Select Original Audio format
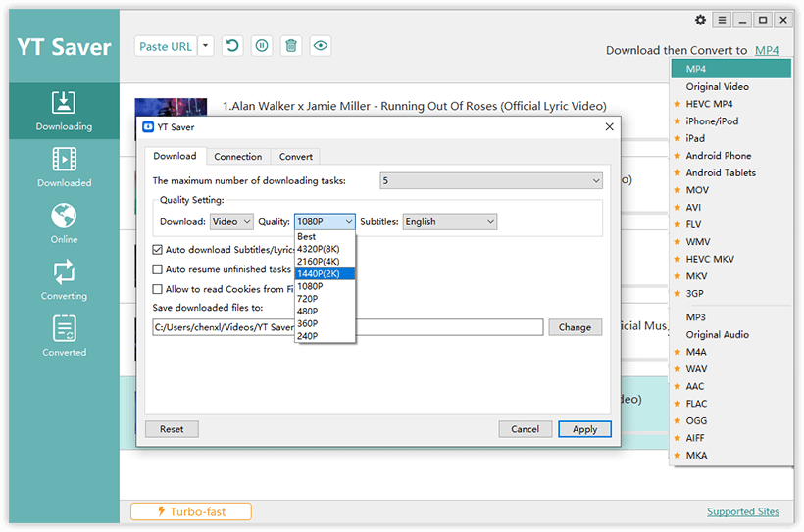804x532 pixels. click(x=731, y=335)
